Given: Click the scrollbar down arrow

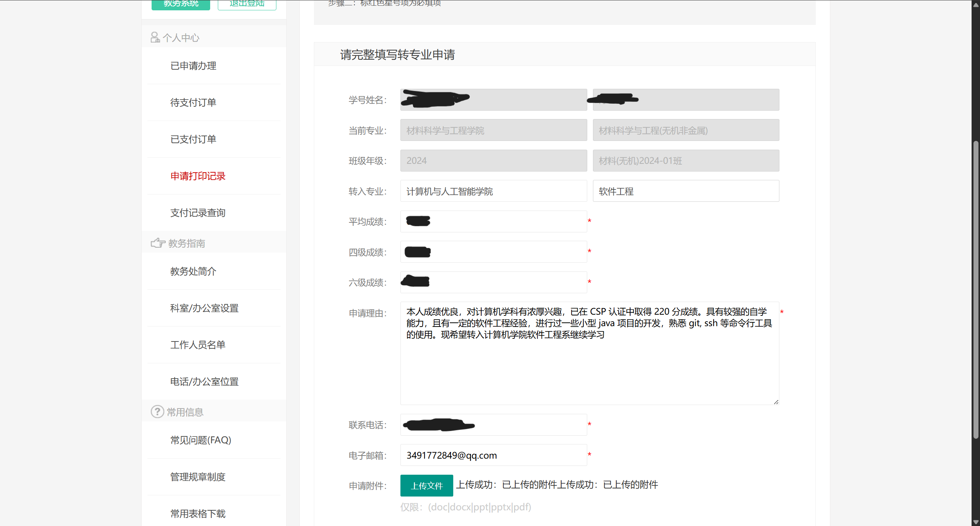Looking at the screenshot, I should (975, 522).
